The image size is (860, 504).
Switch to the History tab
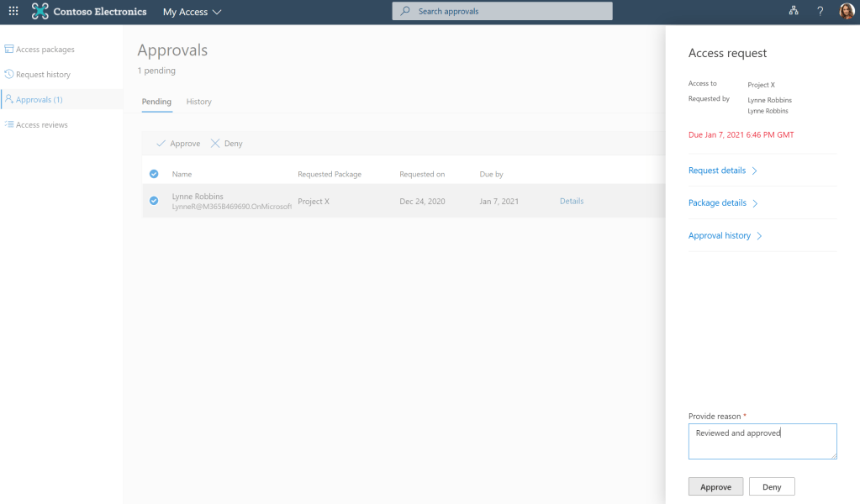tap(199, 102)
